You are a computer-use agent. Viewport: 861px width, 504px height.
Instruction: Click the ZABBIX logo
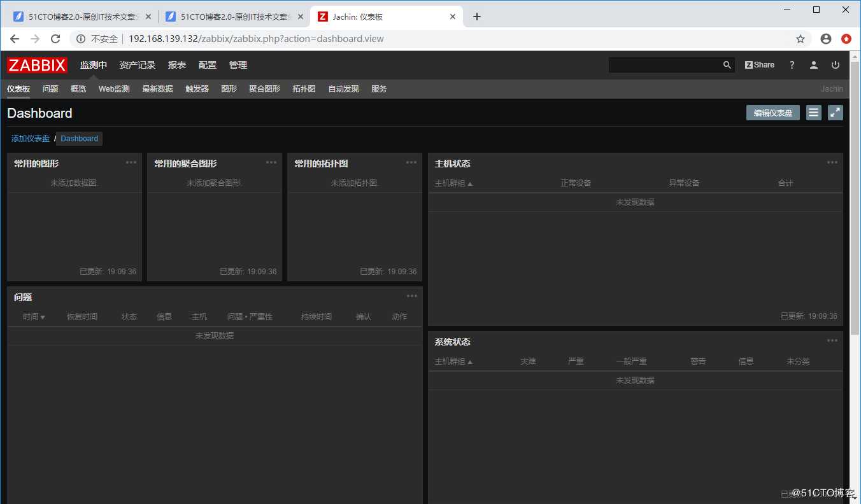(37, 65)
